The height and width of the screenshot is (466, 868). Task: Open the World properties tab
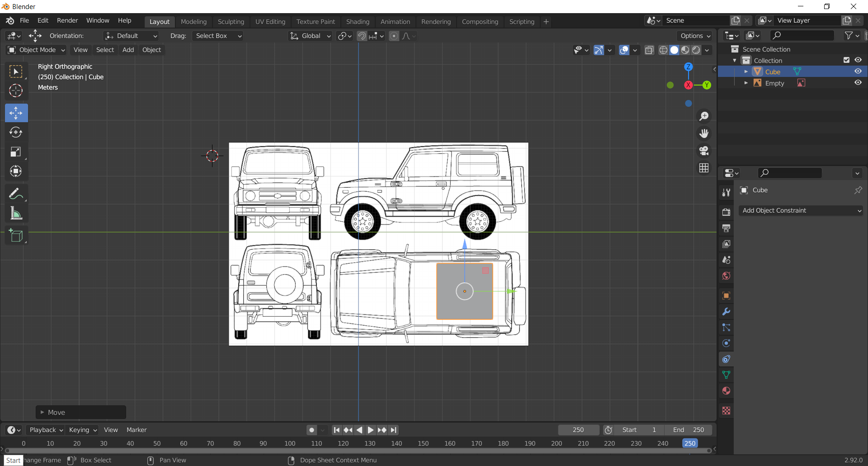726,276
